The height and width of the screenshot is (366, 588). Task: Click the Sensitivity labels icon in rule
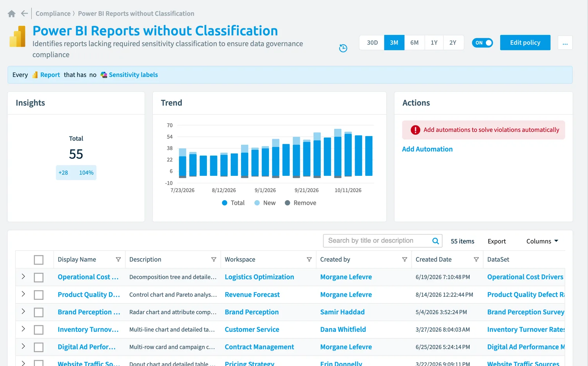104,75
